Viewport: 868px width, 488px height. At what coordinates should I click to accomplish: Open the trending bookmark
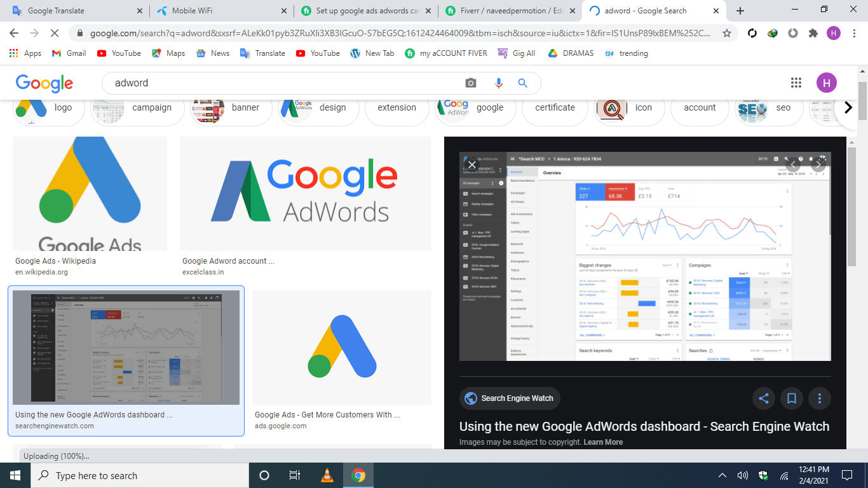point(627,53)
